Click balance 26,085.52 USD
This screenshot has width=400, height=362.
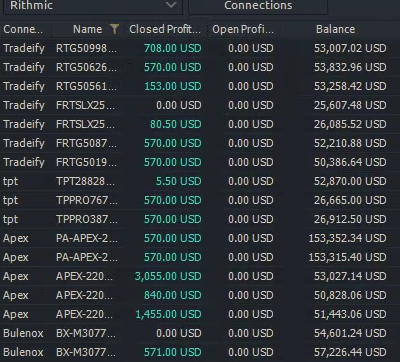click(350, 124)
